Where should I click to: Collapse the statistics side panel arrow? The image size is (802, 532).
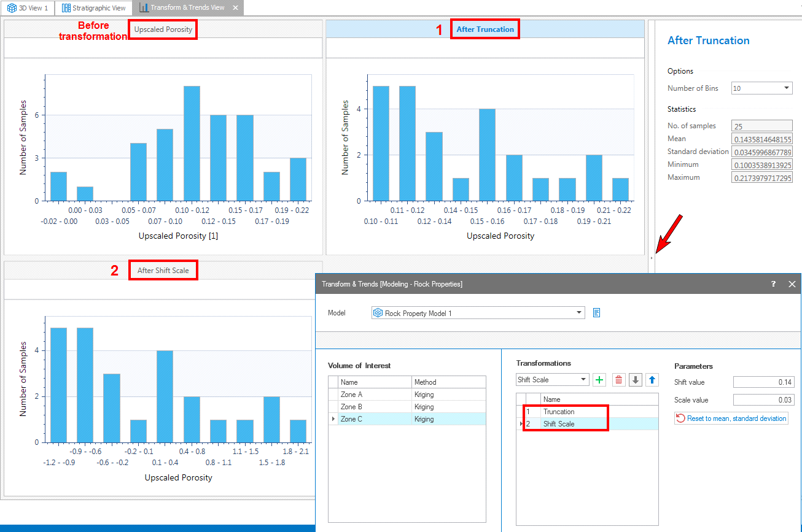[x=651, y=258]
